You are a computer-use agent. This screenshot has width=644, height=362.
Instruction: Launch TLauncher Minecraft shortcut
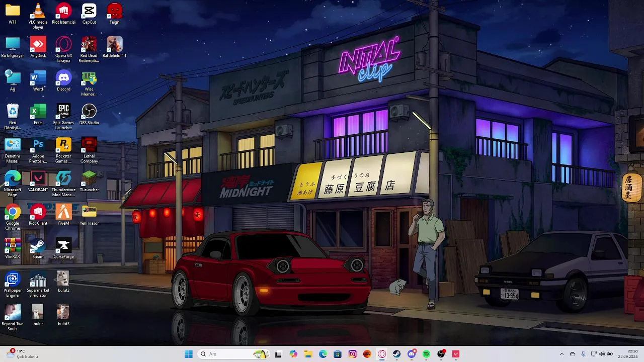[89, 181]
